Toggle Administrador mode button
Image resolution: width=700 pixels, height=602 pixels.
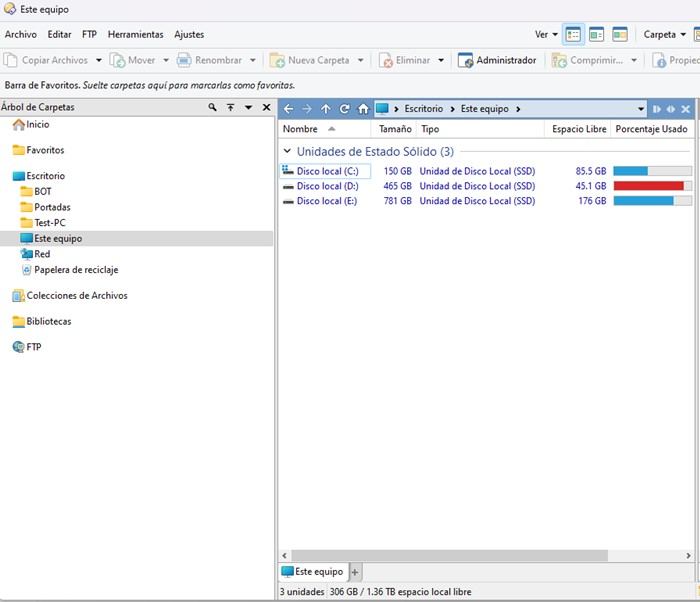(x=497, y=60)
